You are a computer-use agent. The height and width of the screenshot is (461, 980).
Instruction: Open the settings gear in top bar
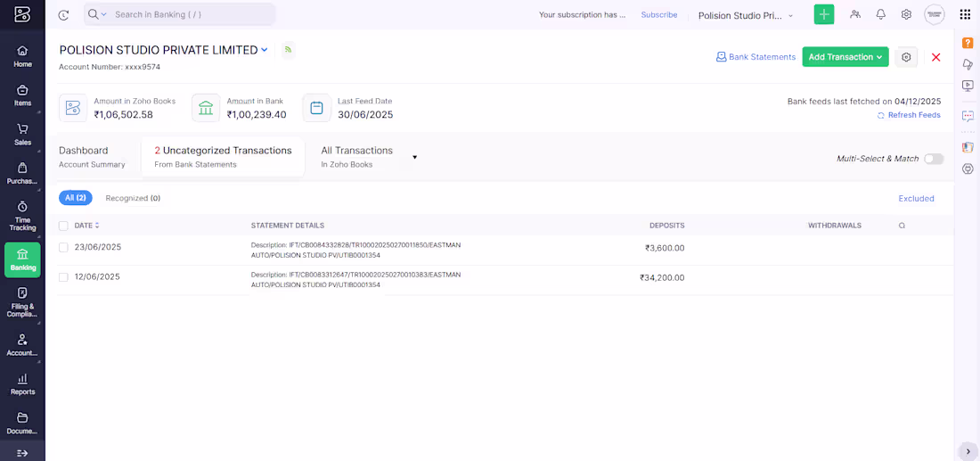(906, 14)
